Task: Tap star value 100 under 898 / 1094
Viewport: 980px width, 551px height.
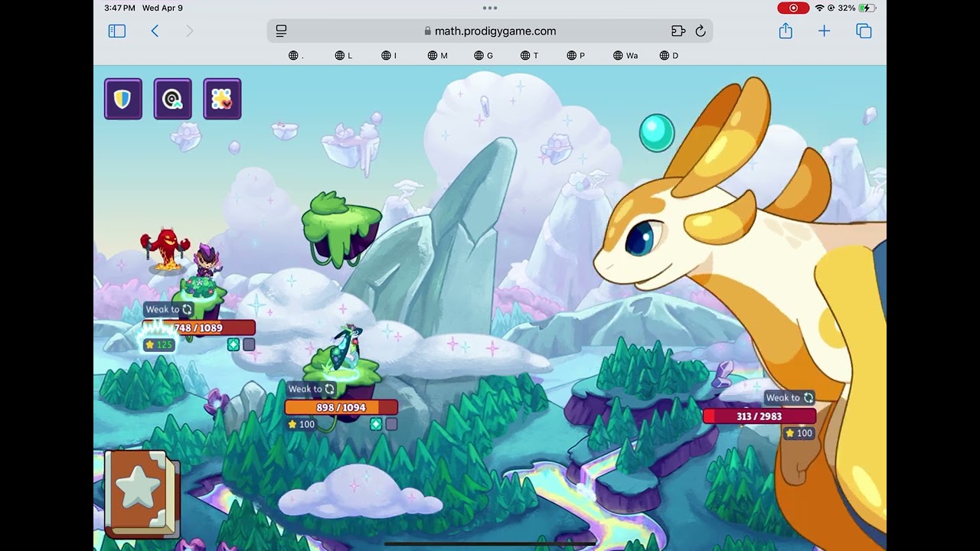Action: [307, 424]
